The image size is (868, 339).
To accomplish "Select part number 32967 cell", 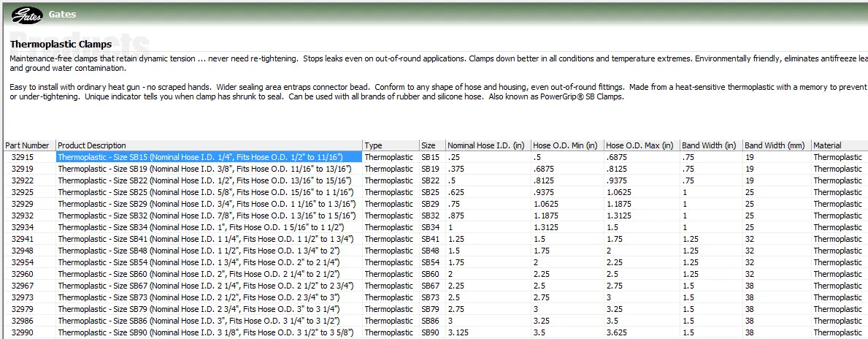I will click(29, 286).
